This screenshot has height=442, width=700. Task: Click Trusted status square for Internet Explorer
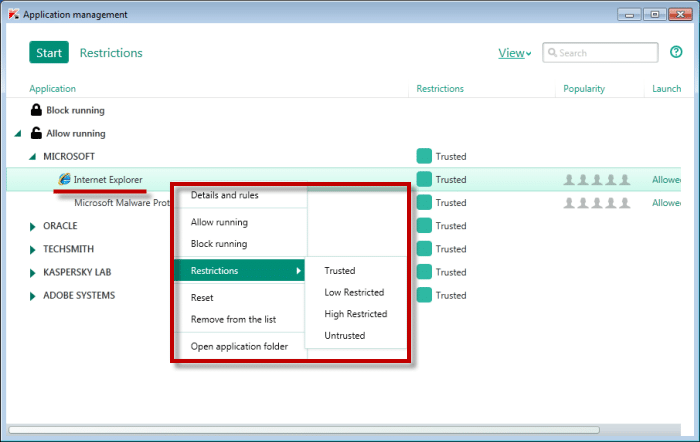(x=424, y=179)
